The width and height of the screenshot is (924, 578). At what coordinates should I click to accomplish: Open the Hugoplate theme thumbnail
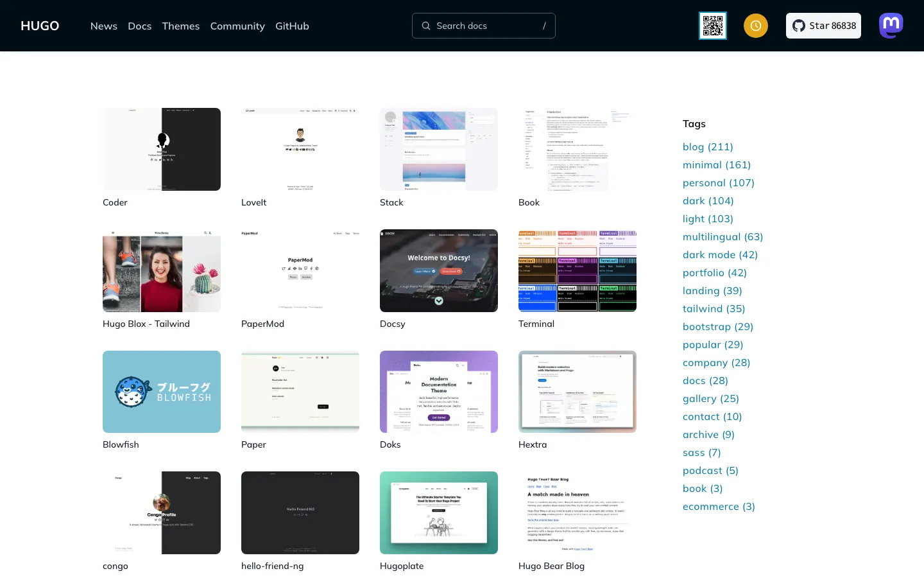(439, 512)
